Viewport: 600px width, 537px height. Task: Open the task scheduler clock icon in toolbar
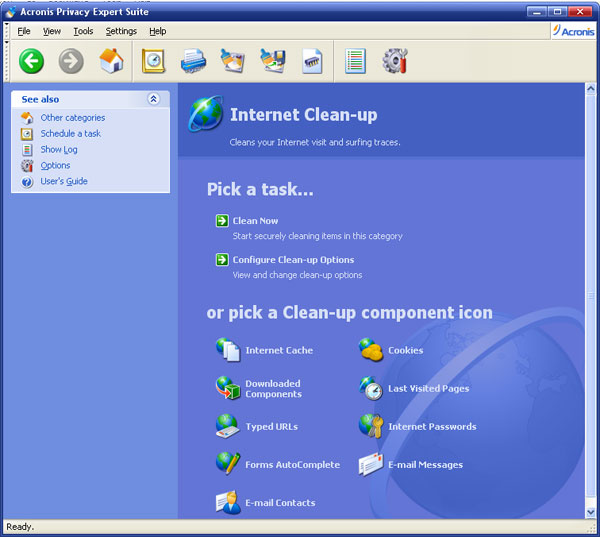tap(153, 61)
